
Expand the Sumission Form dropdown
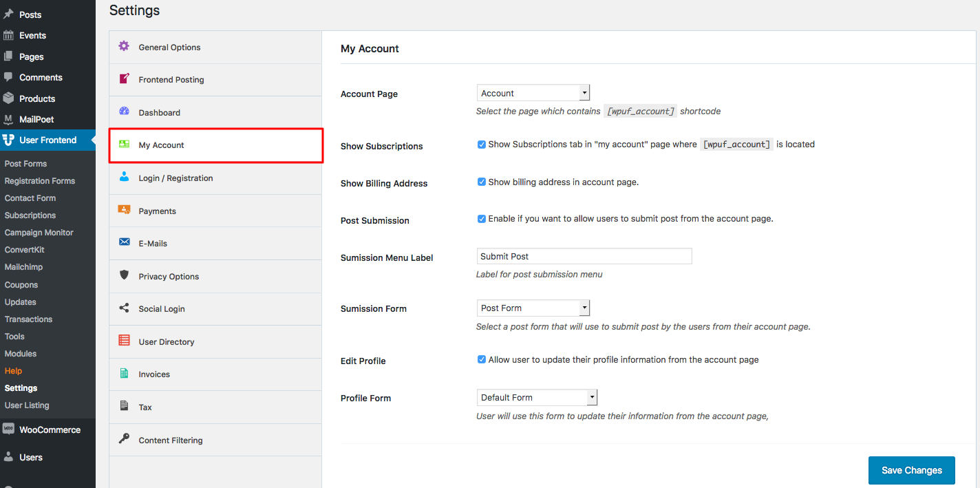click(x=533, y=308)
